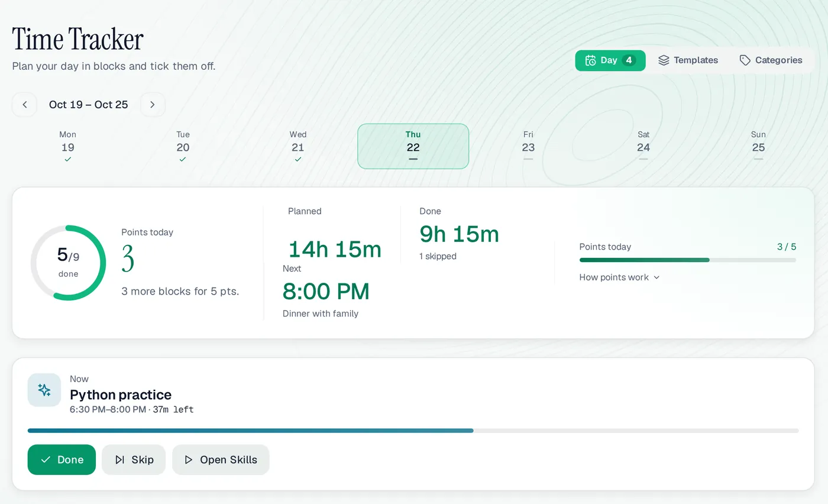
Task: Click the 9h 15m done value
Action: click(460, 234)
